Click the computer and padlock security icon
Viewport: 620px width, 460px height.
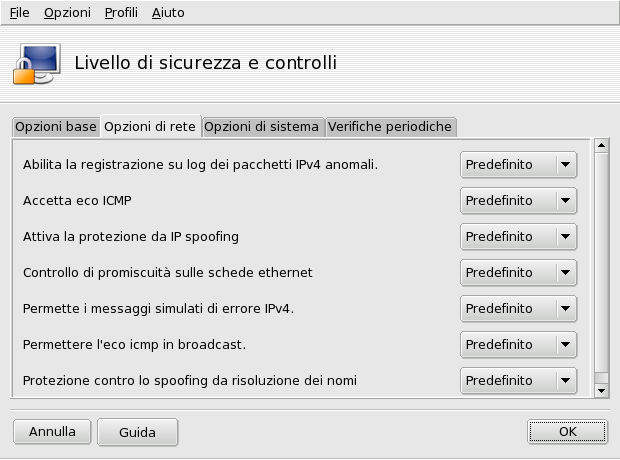[38, 62]
